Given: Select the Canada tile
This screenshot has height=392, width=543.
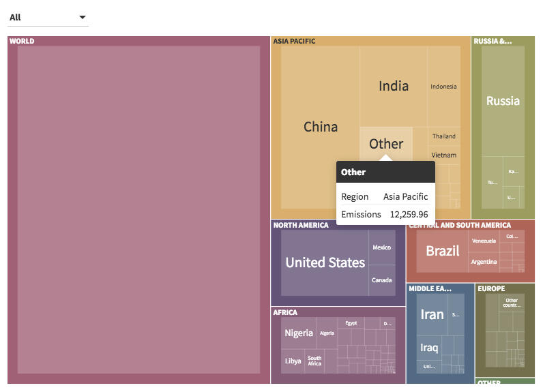Looking at the screenshot, I should [x=382, y=280].
